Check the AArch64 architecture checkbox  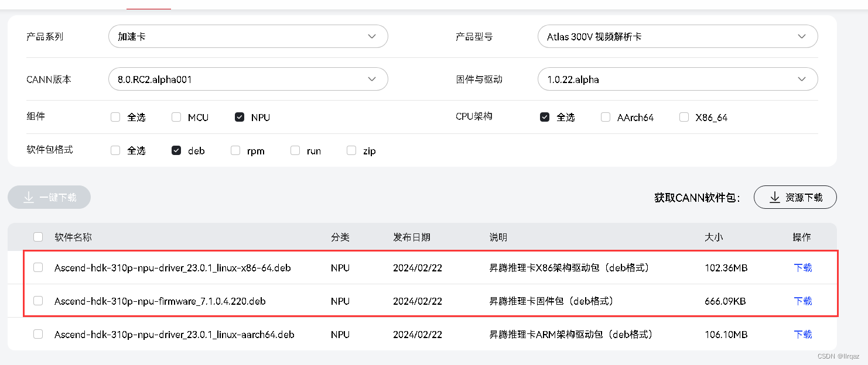coord(606,117)
